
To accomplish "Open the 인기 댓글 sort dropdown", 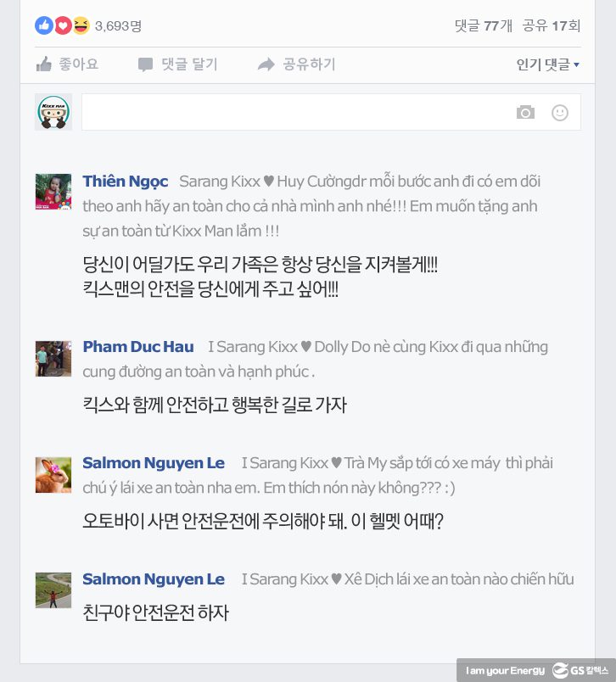I will 548,64.
